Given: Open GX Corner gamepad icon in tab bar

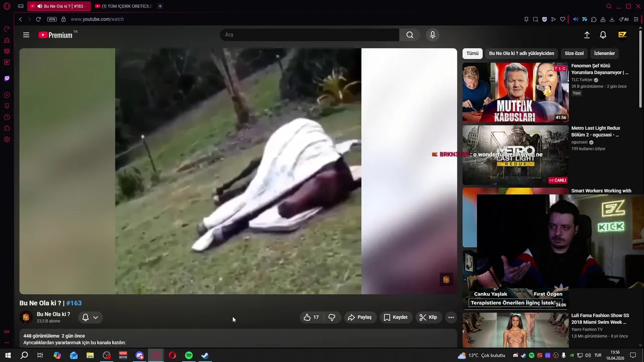Looking at the screenshot, I should [x=21, y=6].
